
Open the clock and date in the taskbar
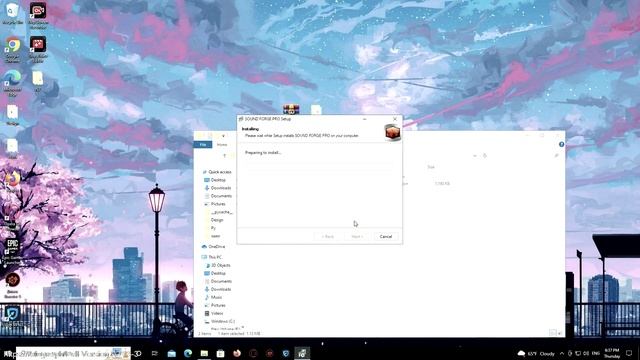612,353
